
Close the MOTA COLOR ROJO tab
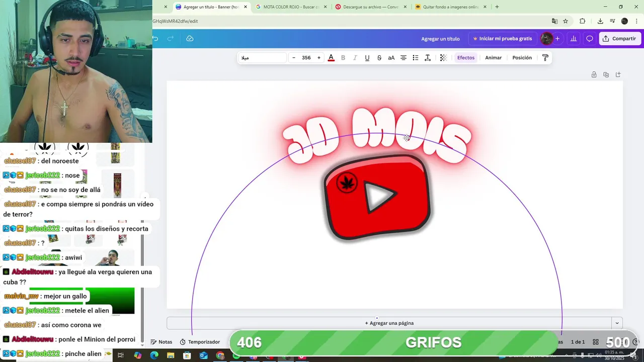(326, 7)
